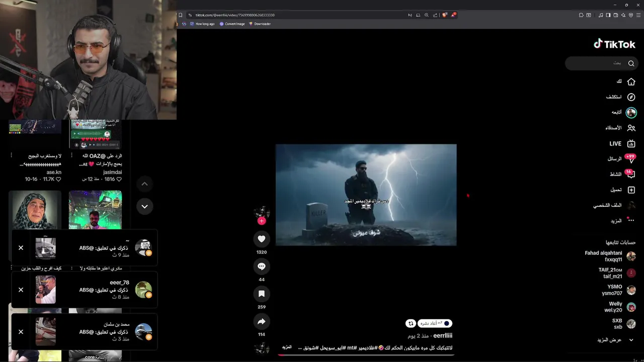Open Activity (النشاط) with 16 badge

point(623,174)
